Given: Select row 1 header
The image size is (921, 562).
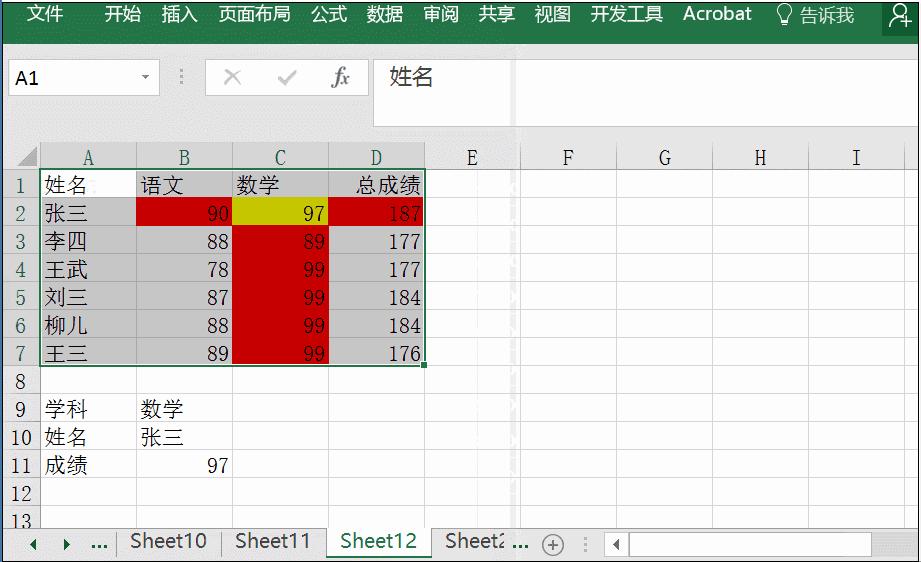Looking at the screenshot, I should [21, 185].
